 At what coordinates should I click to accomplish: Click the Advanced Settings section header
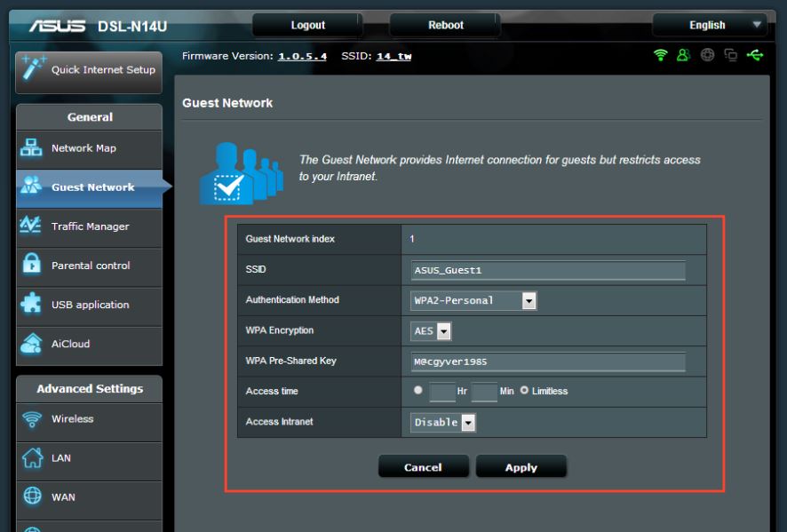click(x=90, y=388)
